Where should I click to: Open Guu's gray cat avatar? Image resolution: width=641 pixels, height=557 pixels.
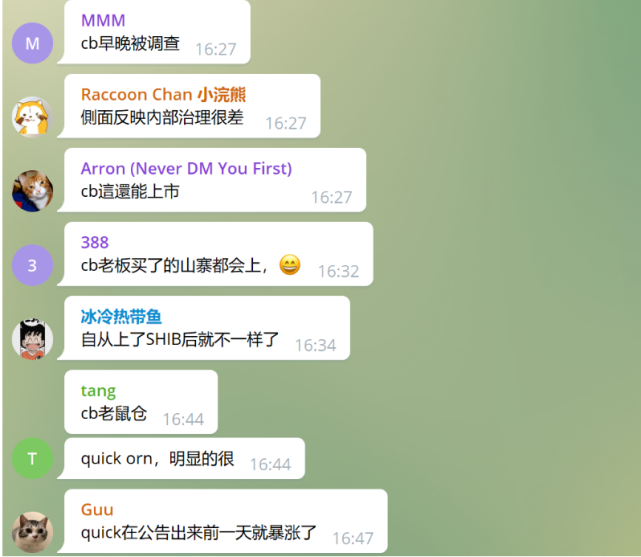[32, 532]
